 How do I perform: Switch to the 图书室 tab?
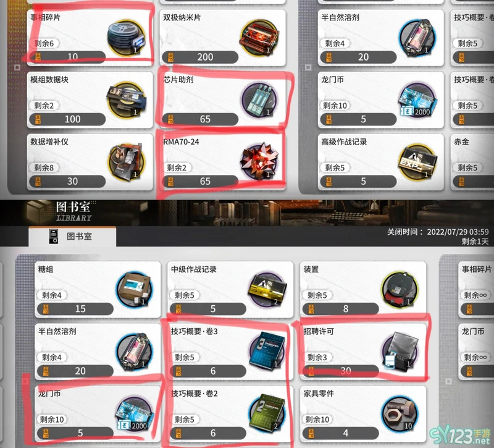[x=72, y=236]
